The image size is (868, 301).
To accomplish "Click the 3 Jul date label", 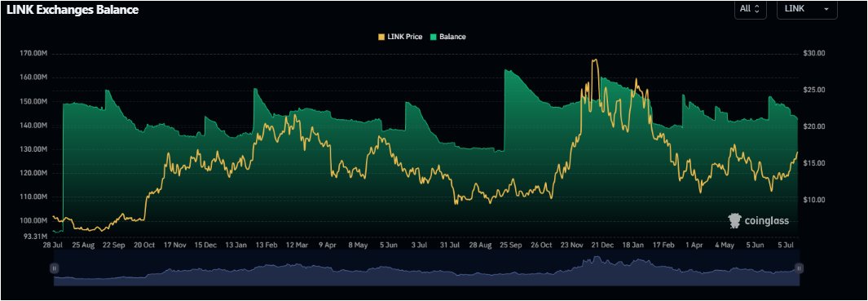I will coord(418,245).
